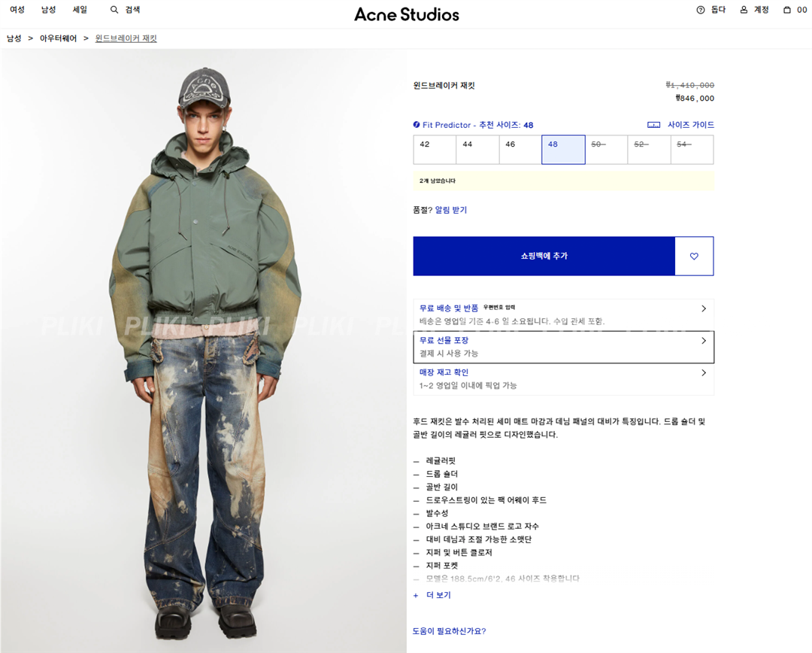The image size is (812, 653).
Task: Open the 세일 menu
Action: click(x=80, y=10)
